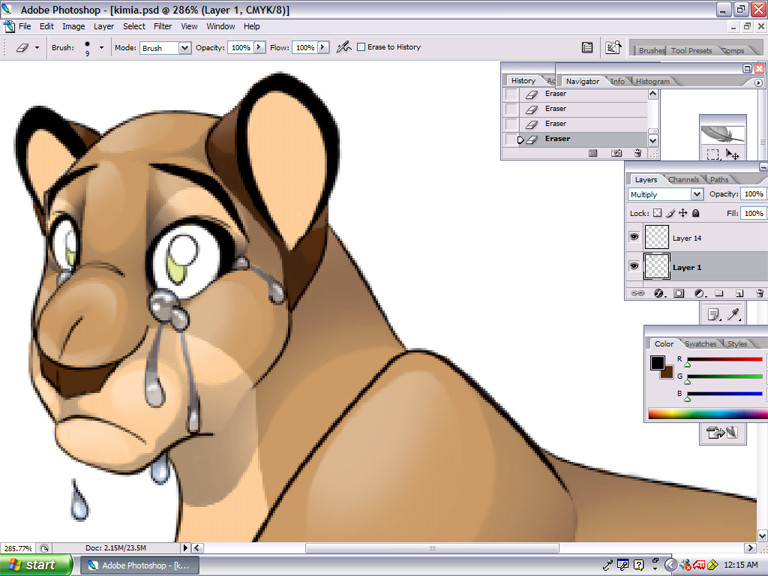
Task: Add a layer style fx icon
Action: tap(660, 293)
